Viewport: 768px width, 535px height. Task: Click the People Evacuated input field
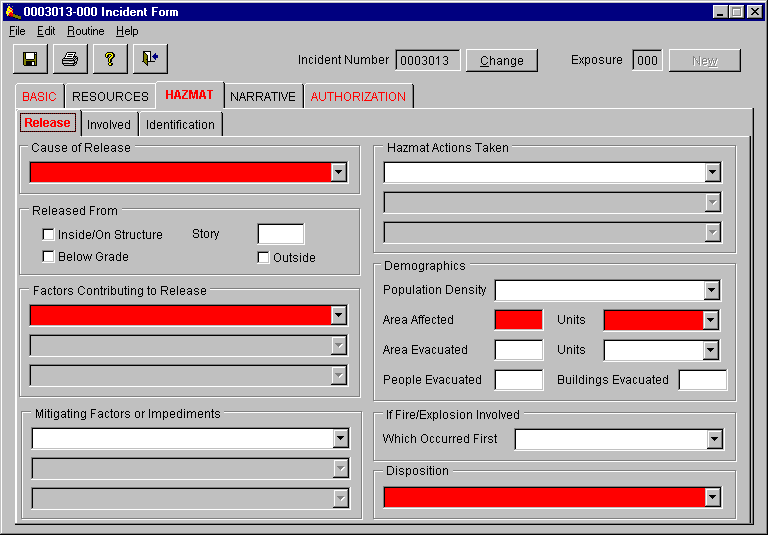point(519,380)
